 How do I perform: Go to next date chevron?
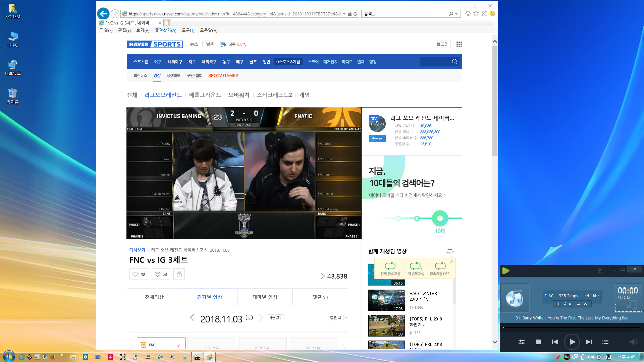tap(261, 318)
